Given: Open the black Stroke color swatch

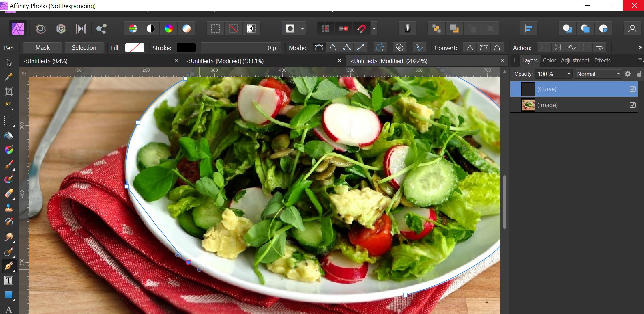Looking at the screenshot, I should [x=186, y=48].
